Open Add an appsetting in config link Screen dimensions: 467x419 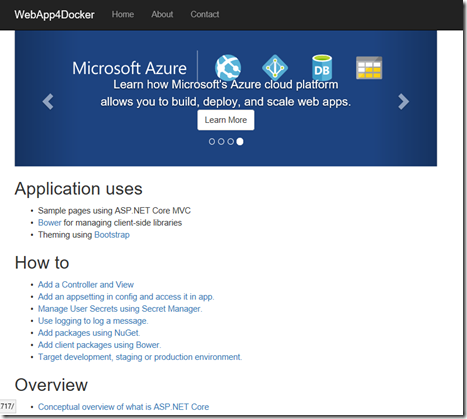[126, 297]
